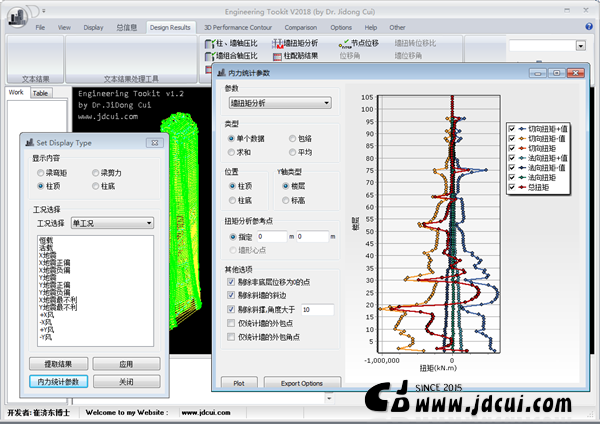The width and height of the screenshot is (600, 424).
Task: Open quick access toolbar dropdown arrow
Action: pos(44,11)
